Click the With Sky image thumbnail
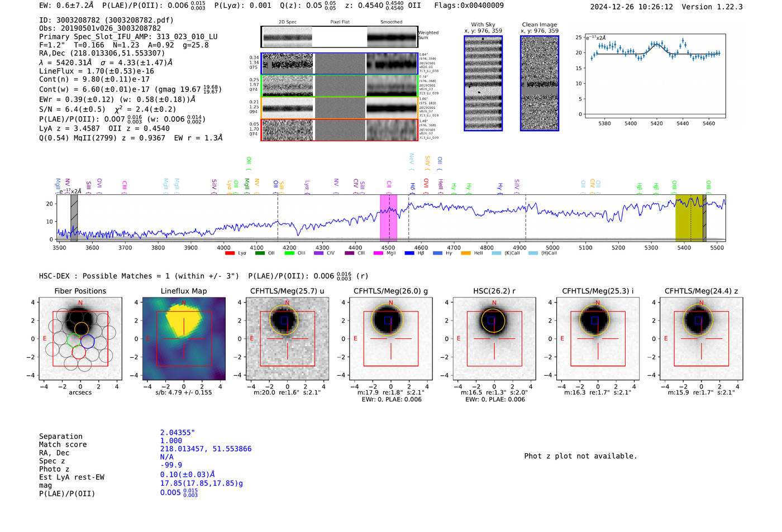Viewport: 782px width, 532px height. click(483, 83)
